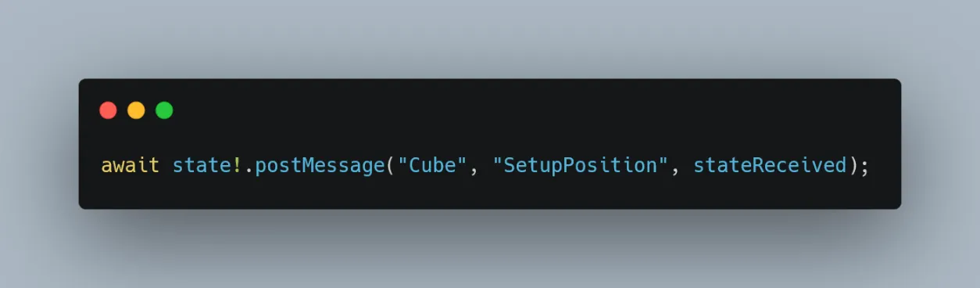The image size is (980, 288).
Task: Click the exclamation mark after state
Action: click(x=238, y=166)
